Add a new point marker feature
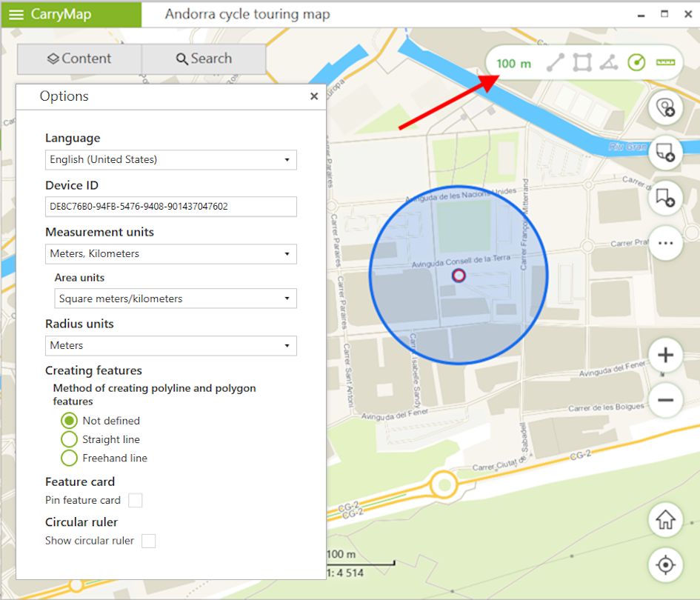This screenshot has height=600, width=700. (665, 109)
